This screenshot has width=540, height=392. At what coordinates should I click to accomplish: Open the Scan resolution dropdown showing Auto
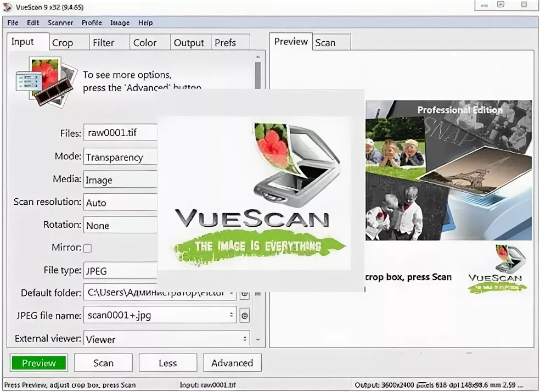tap(120, 202)
